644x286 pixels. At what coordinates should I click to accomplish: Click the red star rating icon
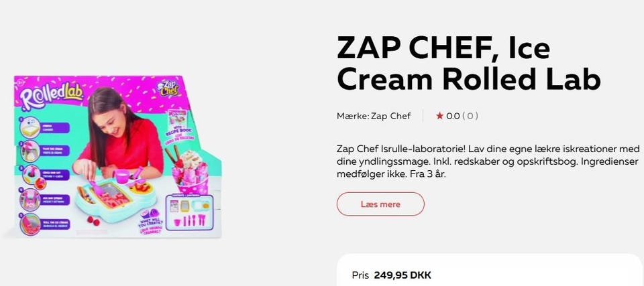439,116
